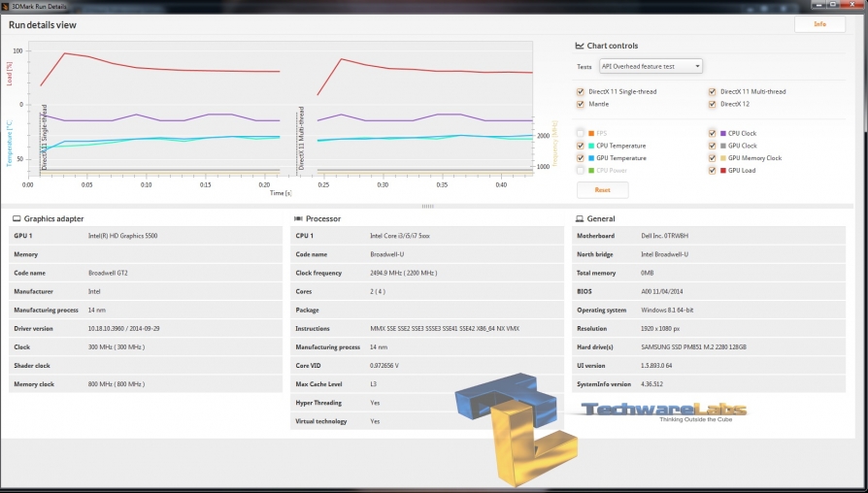This screenshot has width=868, height=493.
Task: Click the purple CPU Clock color swatch
Action: [x=723, y=133]
